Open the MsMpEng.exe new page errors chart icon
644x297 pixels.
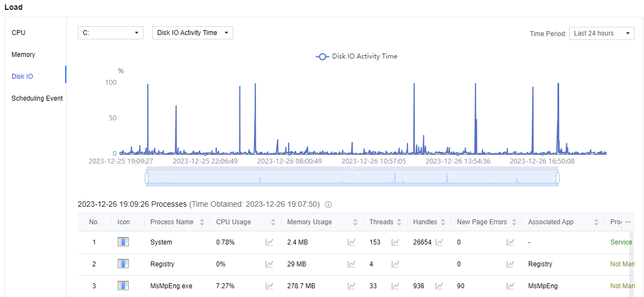(510, 286)
